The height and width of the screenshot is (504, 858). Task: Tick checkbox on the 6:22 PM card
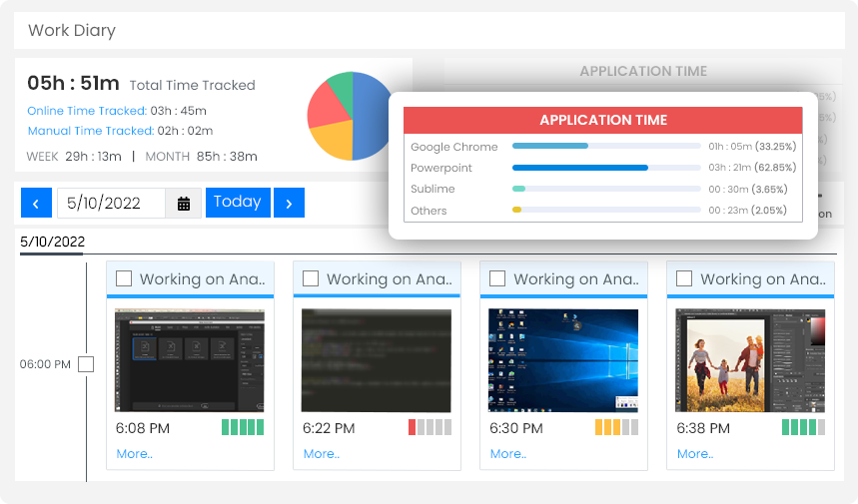pos(311,278)
